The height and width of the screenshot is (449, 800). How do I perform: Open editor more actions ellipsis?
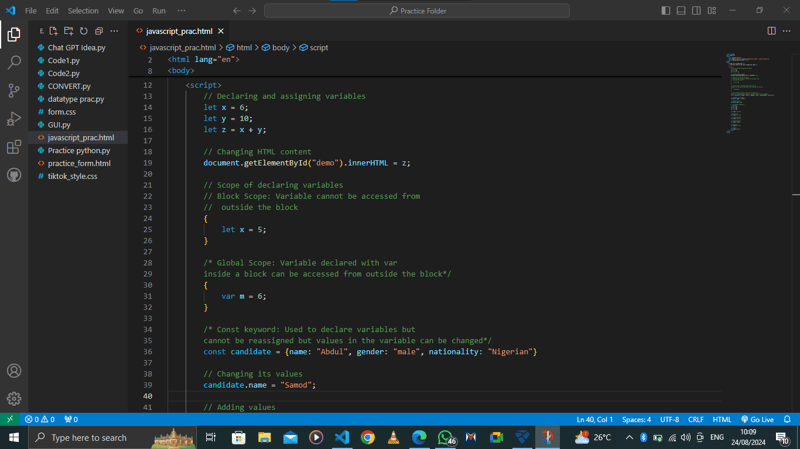pos(787,31)
